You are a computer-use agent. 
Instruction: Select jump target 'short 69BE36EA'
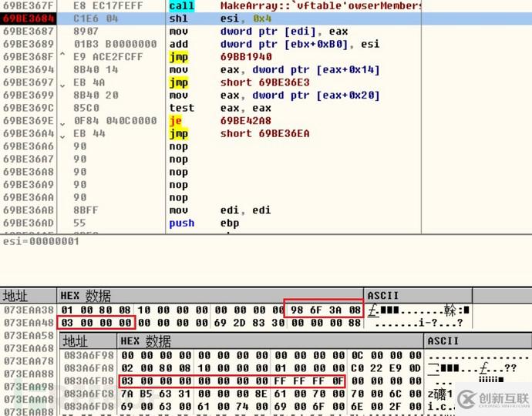265,133
